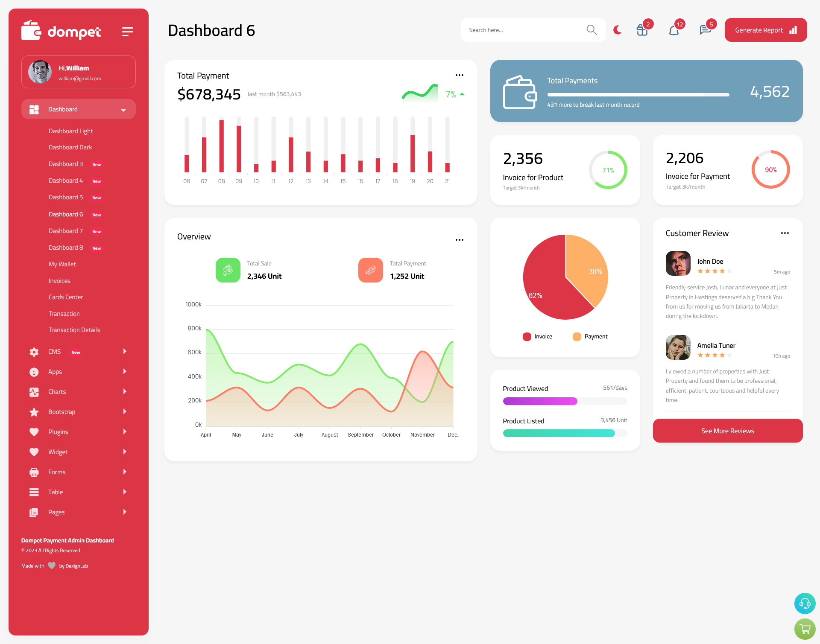The width and height of the screenshot is (820, 644).
Task: Click the Generate Report bar chart icon
Action: [794, 29]
